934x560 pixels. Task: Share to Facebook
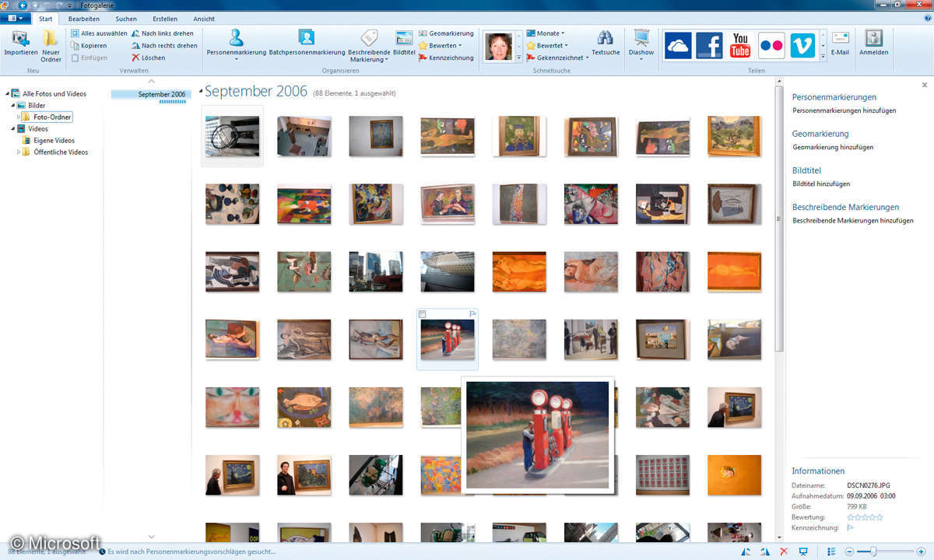pyautogui.click(x=709, y=45)
